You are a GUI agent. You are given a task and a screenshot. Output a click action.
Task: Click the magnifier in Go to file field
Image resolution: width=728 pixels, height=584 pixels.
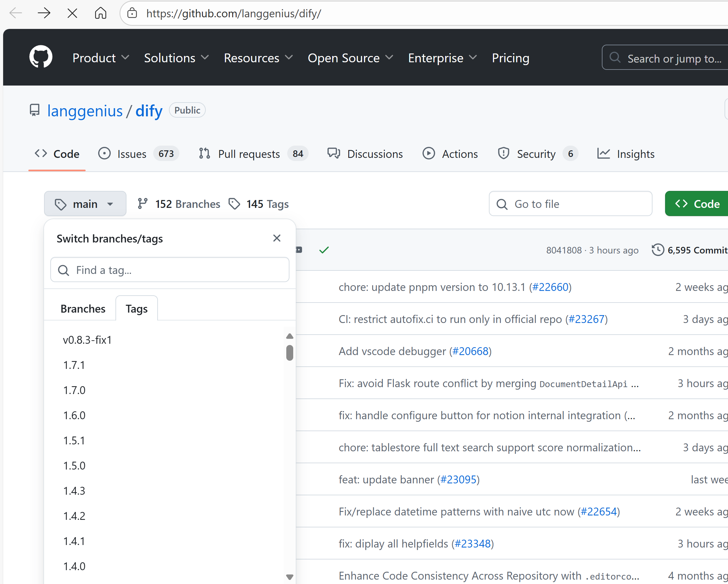pyautogui.click(x=502, y=204)
